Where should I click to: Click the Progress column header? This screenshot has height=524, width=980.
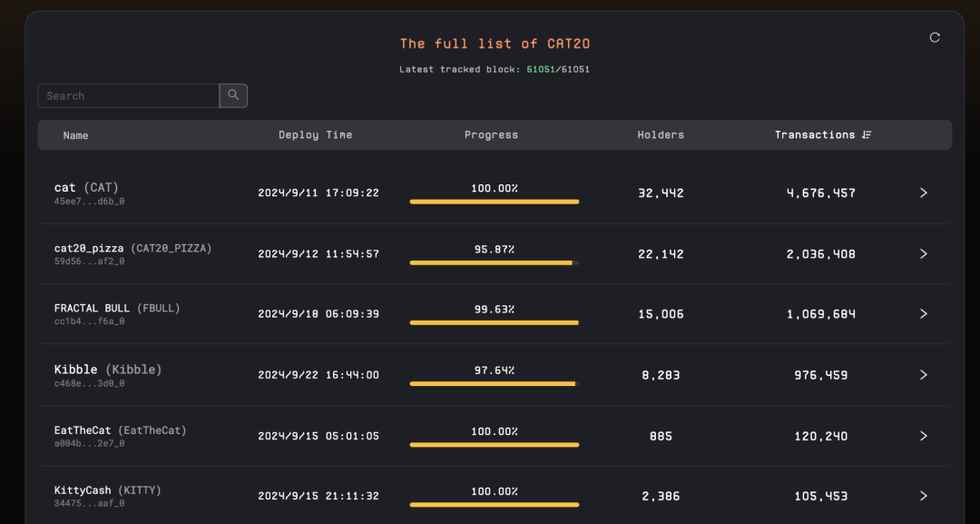[491, 135]
